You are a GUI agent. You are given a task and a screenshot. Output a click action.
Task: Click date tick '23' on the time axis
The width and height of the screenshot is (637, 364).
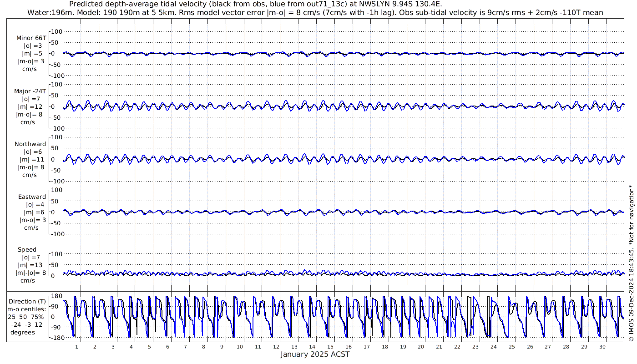(475, 347)
